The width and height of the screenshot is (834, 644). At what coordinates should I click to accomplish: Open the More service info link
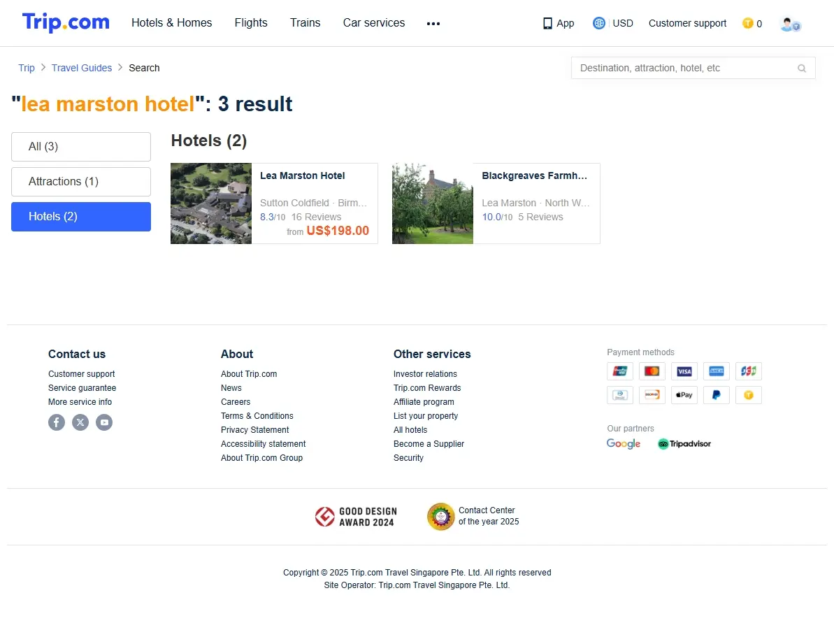pos(80,402)
